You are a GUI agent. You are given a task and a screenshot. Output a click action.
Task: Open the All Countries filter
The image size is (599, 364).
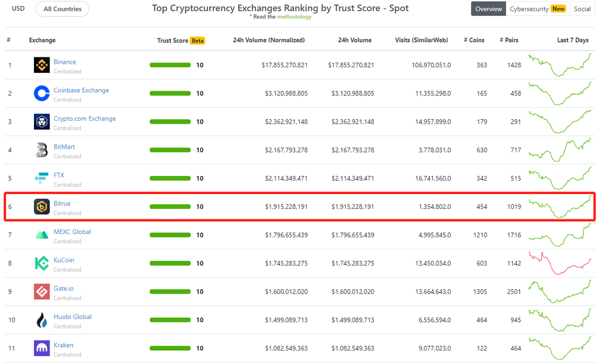(x=62, y=9)
